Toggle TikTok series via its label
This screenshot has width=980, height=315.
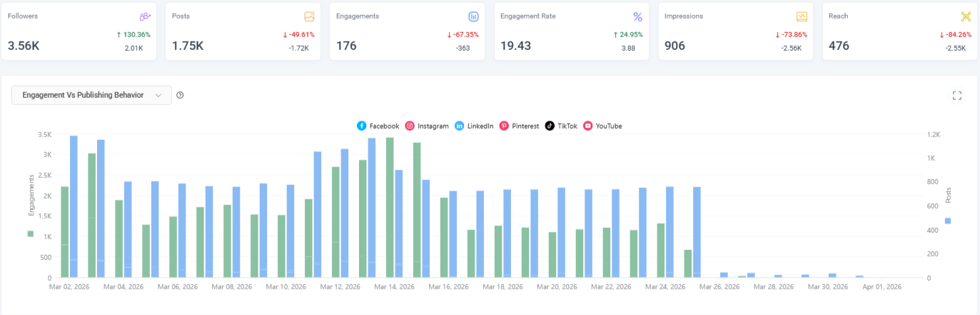[x=567, y=126]
